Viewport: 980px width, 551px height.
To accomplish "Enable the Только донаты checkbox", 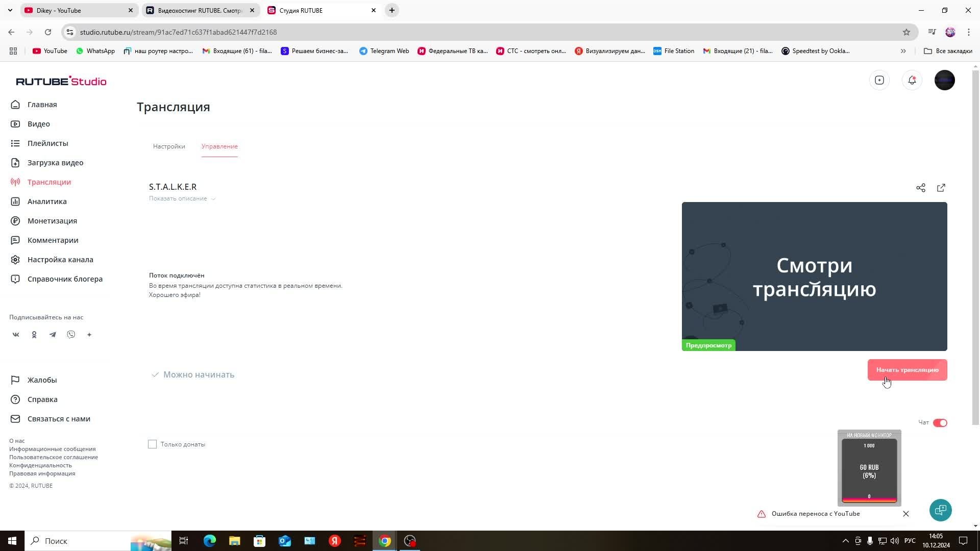I will point(152,444).
